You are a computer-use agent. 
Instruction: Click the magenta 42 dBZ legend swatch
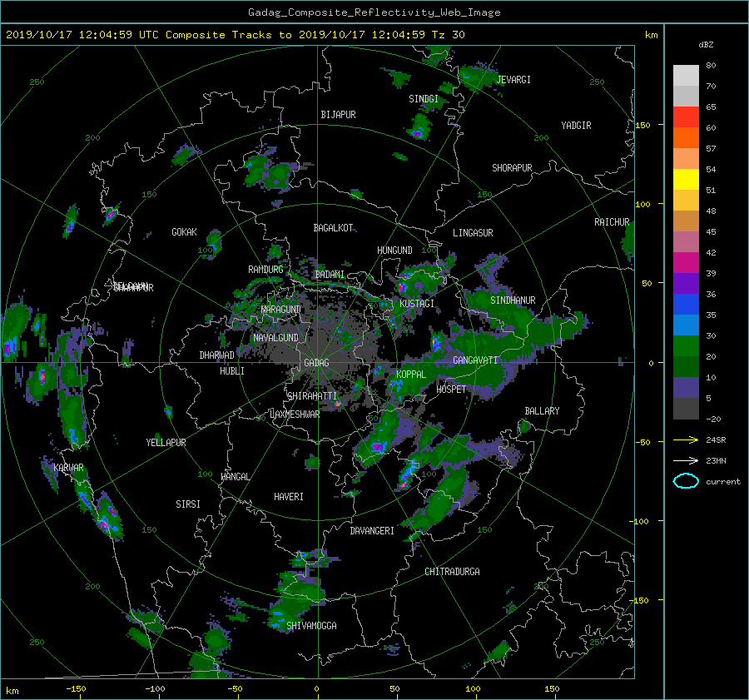pyautogui.click(x=686, y=262)
